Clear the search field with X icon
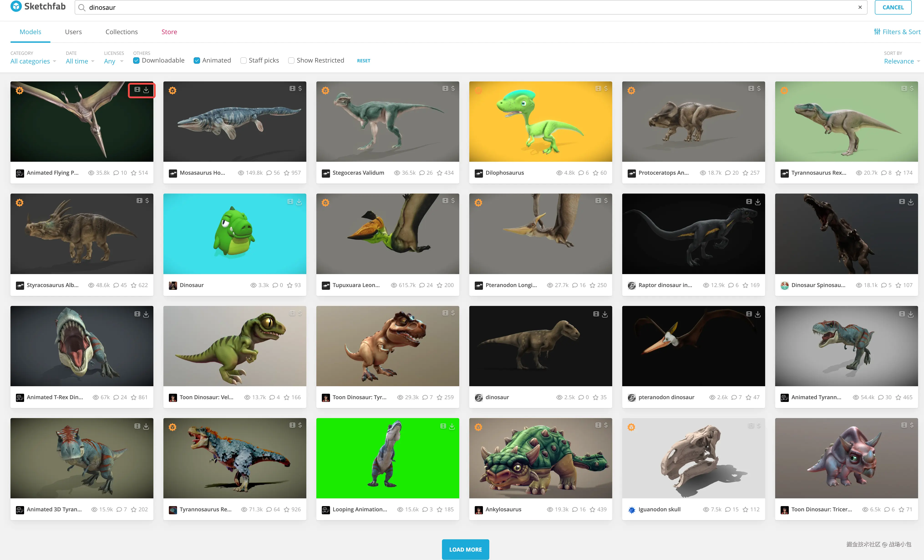Viewport: 924px width, 560px height. [x=860, y=7]
